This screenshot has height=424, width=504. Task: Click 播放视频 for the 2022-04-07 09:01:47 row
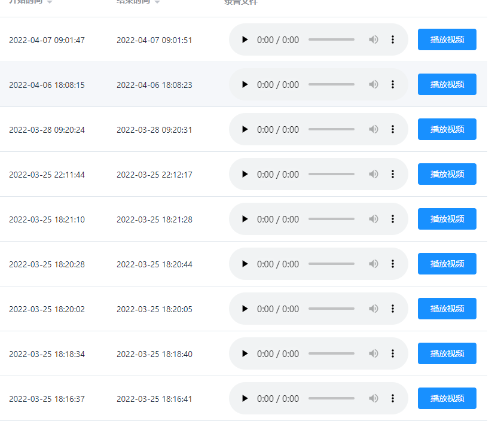(x=447, y=39)
